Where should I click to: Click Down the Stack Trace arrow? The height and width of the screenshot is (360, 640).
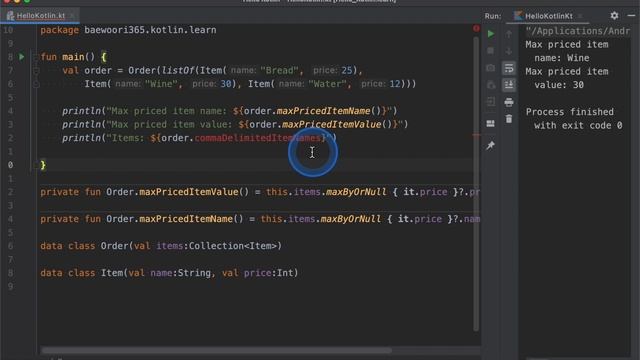[x=509, y=51]
